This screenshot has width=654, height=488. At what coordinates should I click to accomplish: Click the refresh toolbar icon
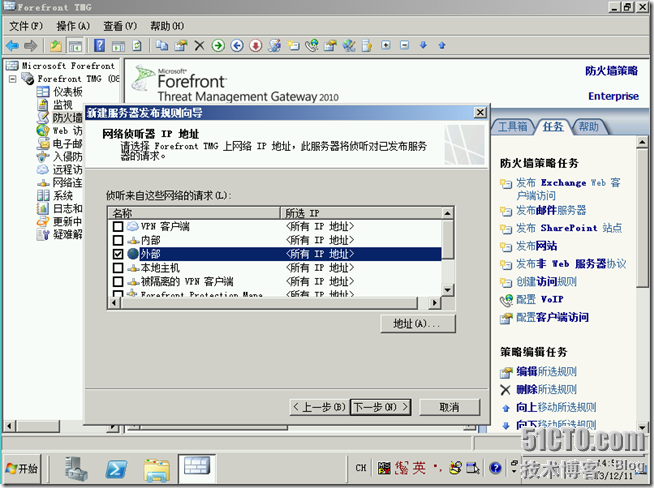tap(137, 45)
